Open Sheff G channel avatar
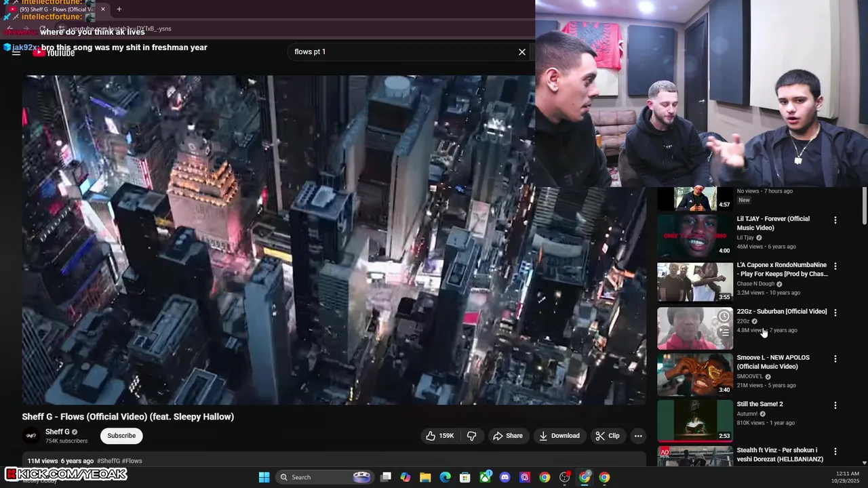 (x=31, y=436)
